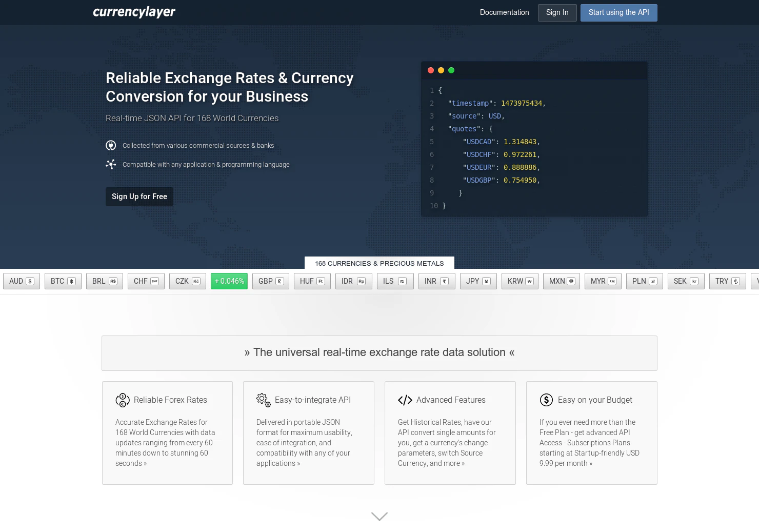Viewport: 759px width, 532px height.
Task: Click the Get Historical Rates description
Action: (x=447, y=443)
